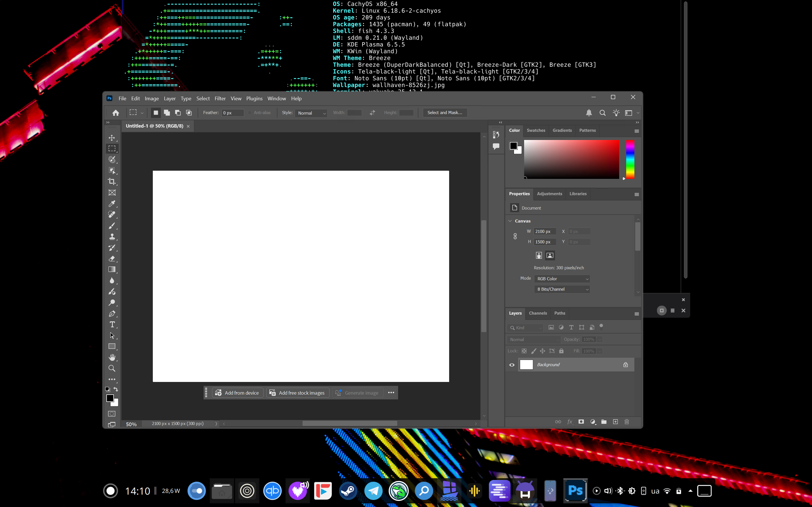Click Add free stock images
The height and width of the screenshot is (507, 812).
coord(297,393)
